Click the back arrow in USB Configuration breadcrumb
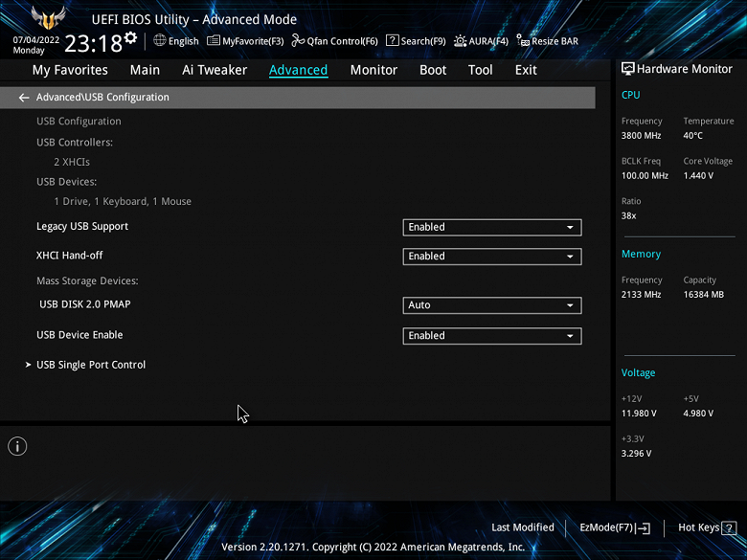The width and height of the screenshot is (747, 560). click(24, 98)
